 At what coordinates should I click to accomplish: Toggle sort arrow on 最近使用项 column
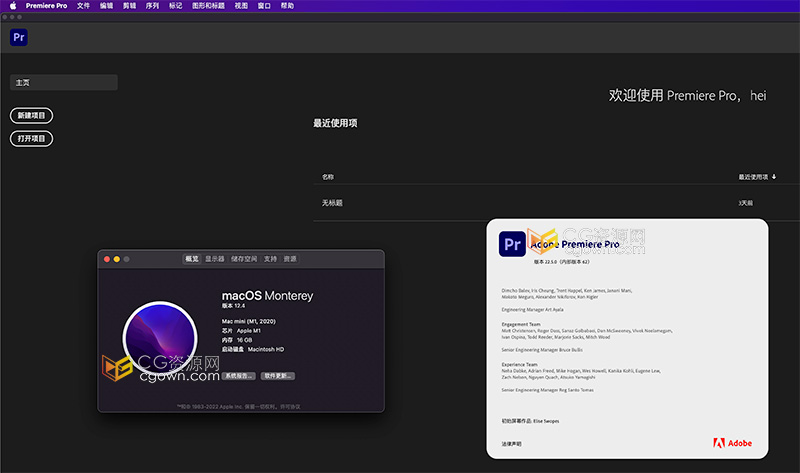(x=773, y=177)
